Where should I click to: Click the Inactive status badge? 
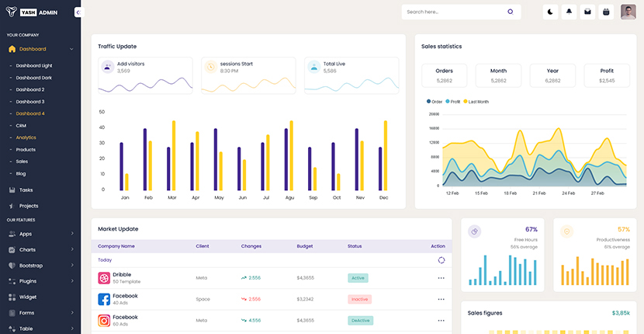coord(359,299)
